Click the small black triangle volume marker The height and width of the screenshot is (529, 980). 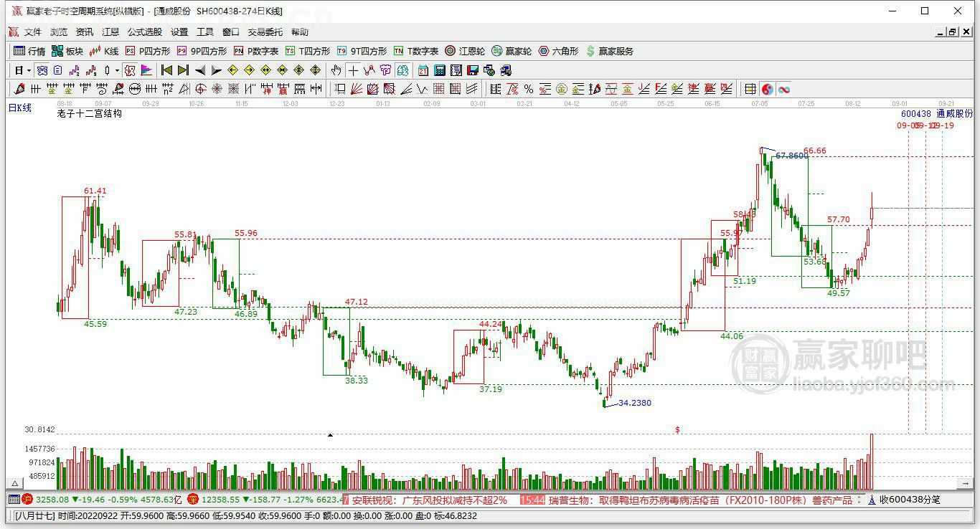click(330, 434)
